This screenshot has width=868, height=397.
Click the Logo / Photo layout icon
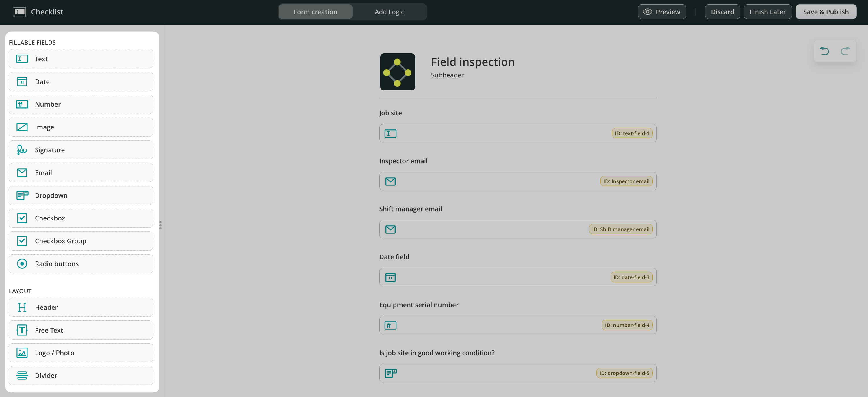coord(22,353)
